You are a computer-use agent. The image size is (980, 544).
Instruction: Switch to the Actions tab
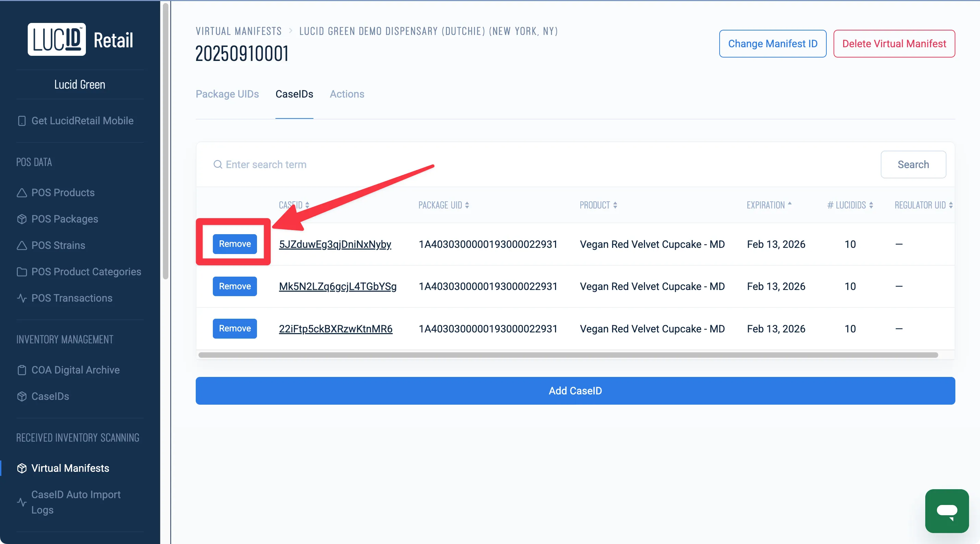pos(347,94)
